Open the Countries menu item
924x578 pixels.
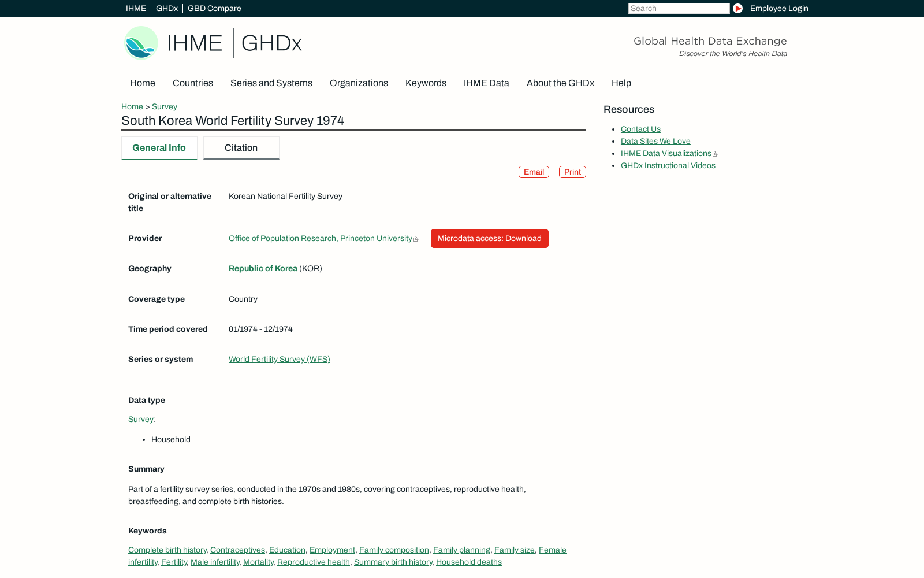coord(193,83)
